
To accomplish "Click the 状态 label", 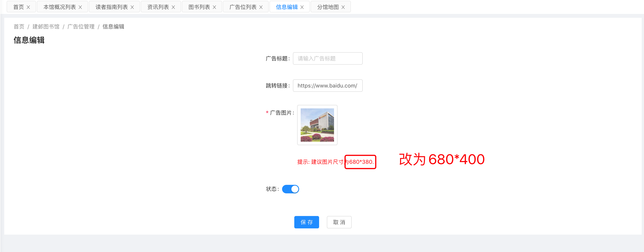I will 272,189.
